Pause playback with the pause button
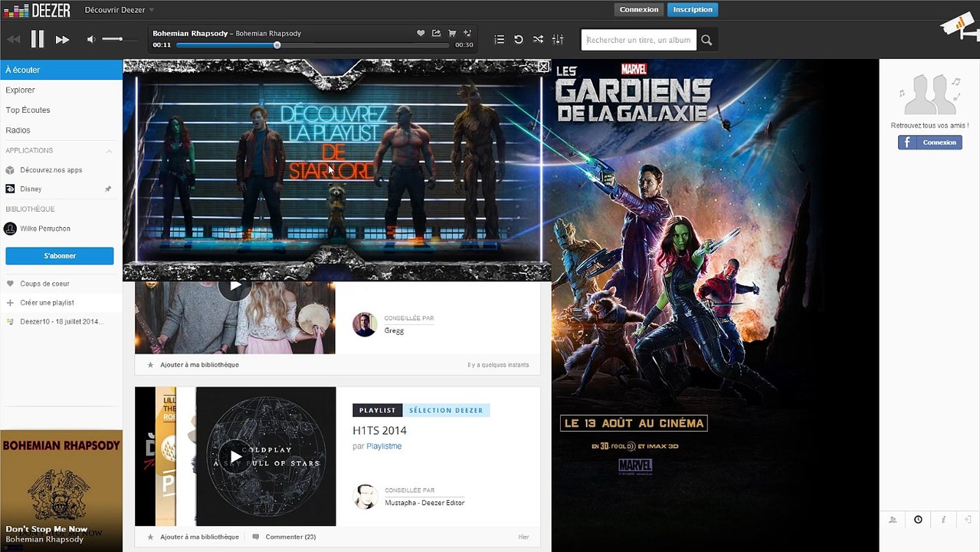Viewport: 980px width, 552px height. point(38,39)
